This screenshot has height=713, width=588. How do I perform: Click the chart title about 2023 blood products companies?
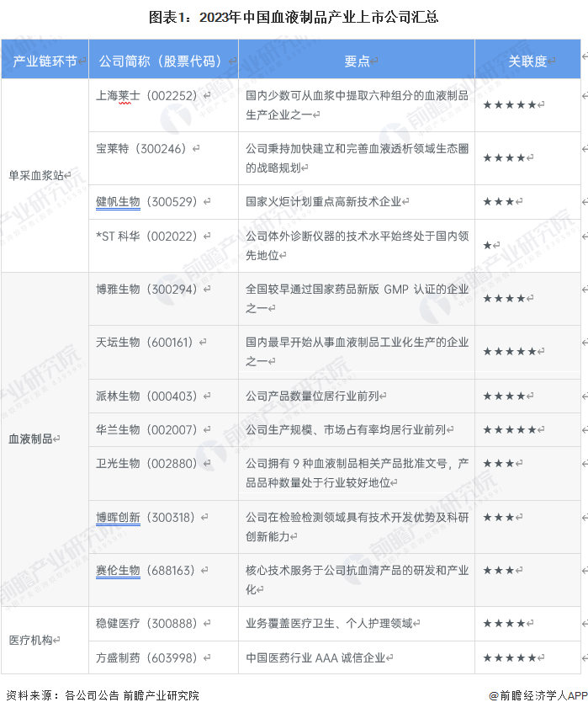[x=294, y=18]
